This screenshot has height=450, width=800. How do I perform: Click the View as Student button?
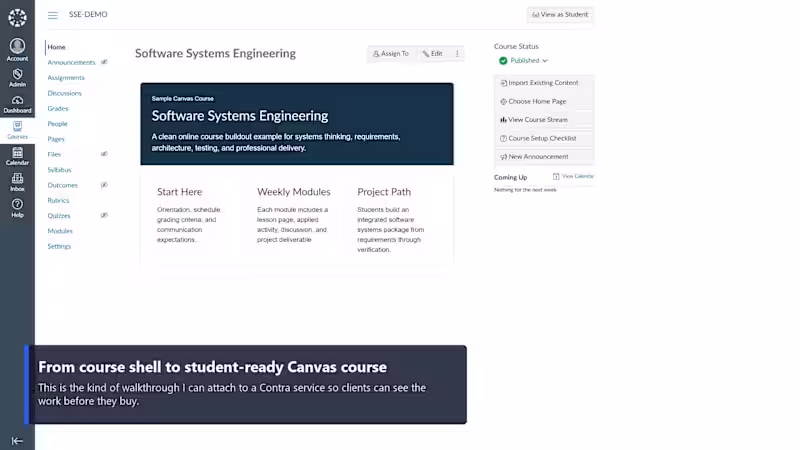(x=560, y=14)
